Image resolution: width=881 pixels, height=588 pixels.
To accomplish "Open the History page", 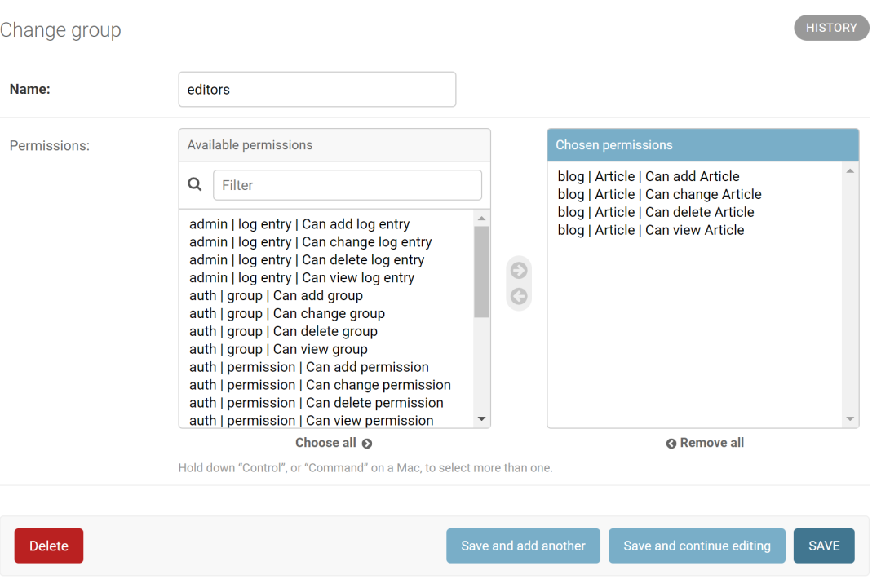I will pyautogui.click(x=831, y=28).
